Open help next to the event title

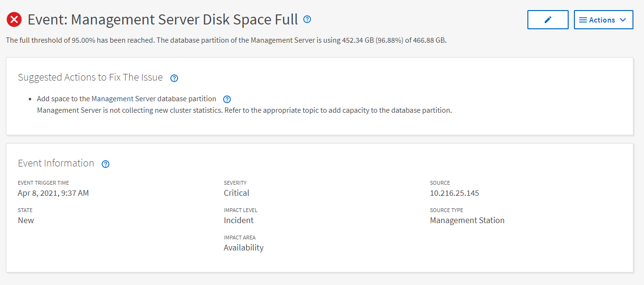(x=307, y=19)
